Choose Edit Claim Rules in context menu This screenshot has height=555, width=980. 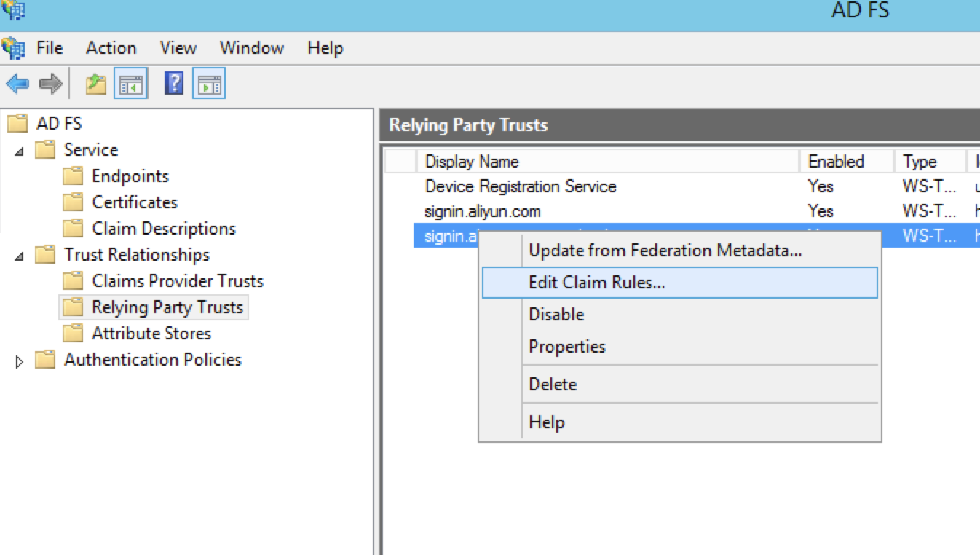(x=679, y=283)
